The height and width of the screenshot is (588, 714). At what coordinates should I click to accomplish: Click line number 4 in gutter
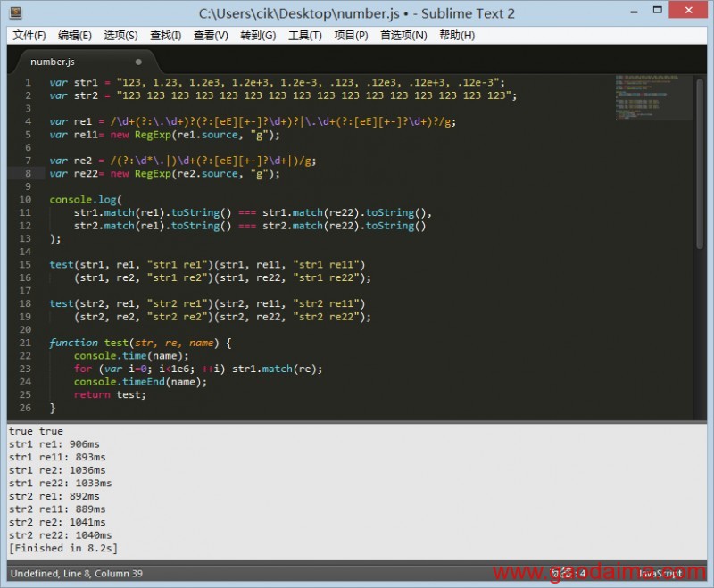coord(29,121)
